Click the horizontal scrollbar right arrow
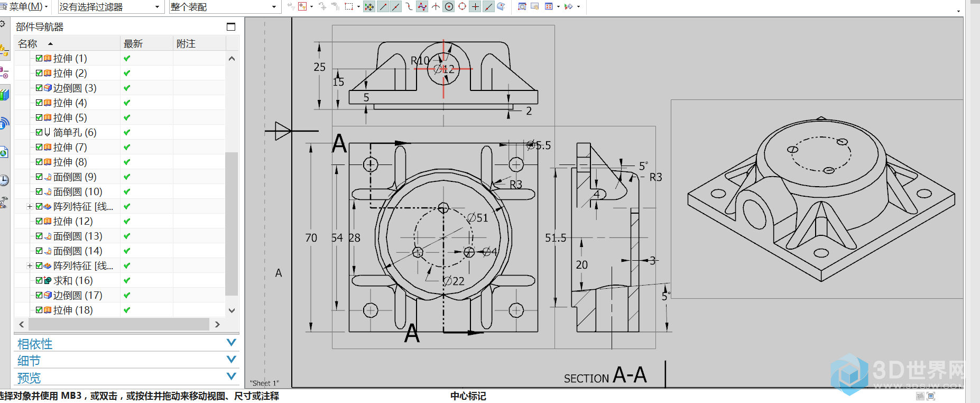The image size is (980, 403). pos(217,324)
